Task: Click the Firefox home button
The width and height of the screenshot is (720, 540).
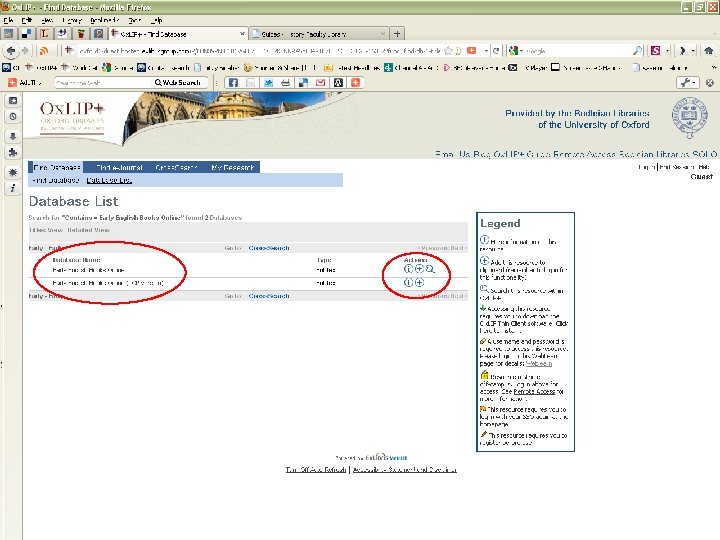Action: pyautogui.click(x=709, y=51)
